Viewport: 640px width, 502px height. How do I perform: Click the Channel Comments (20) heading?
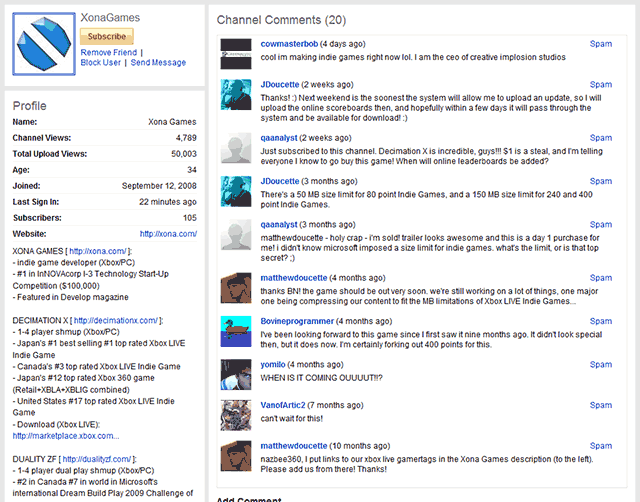(281, 20)
